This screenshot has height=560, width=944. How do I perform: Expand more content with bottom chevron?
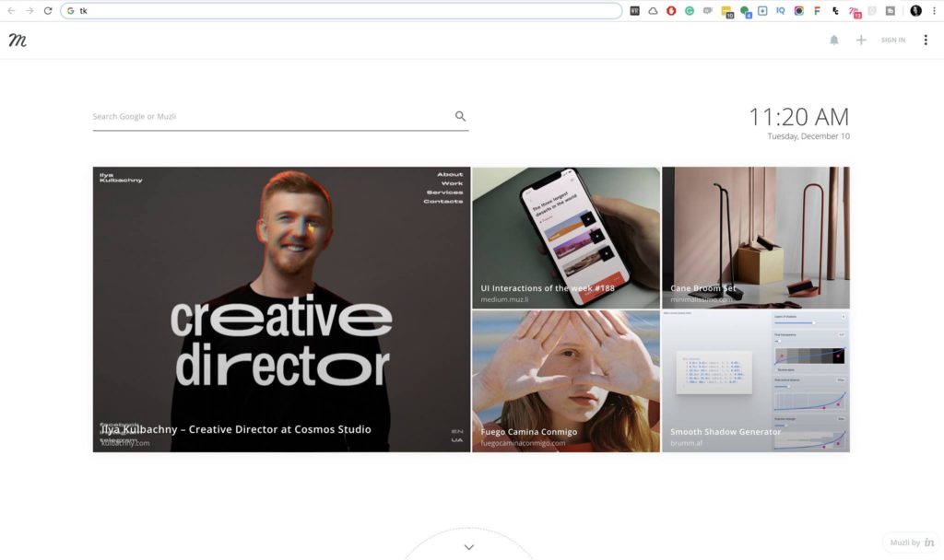469,547
